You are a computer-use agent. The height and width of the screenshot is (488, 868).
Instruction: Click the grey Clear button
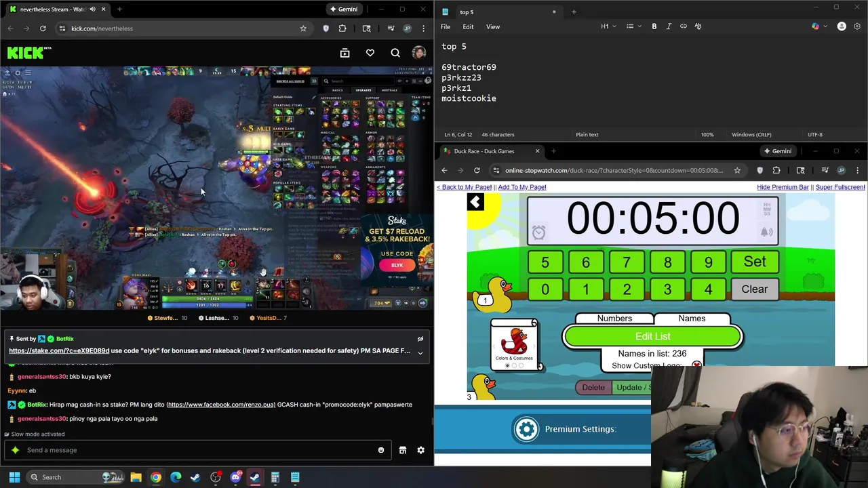pos(755,289)
